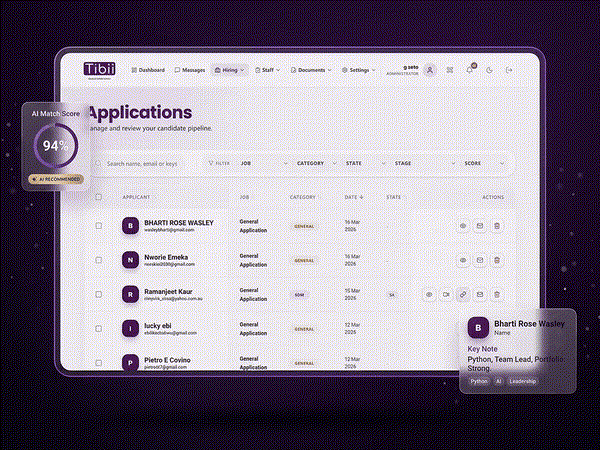Click the 94% AI match score ring
The width and height of the screenshot is (600, 450).
tap(56, 145)
